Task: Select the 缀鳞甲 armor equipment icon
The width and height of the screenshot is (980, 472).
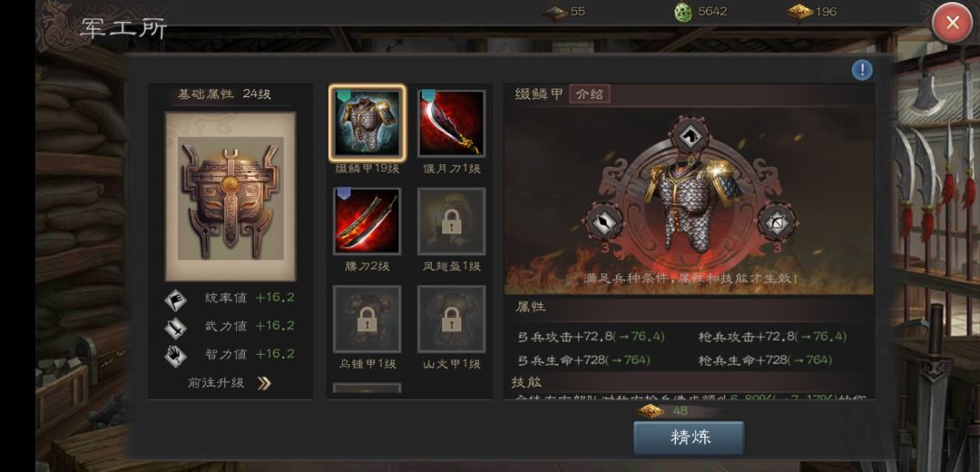Action: [367, 123]
